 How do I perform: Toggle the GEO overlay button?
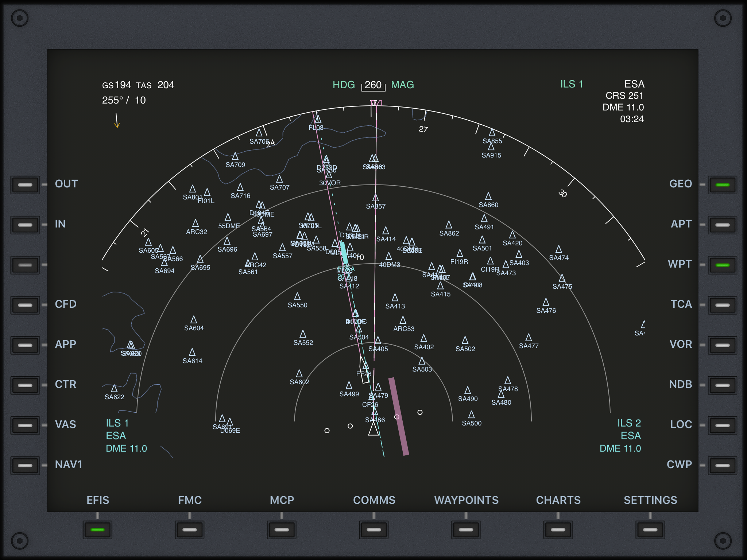click(x=722, y=185)
